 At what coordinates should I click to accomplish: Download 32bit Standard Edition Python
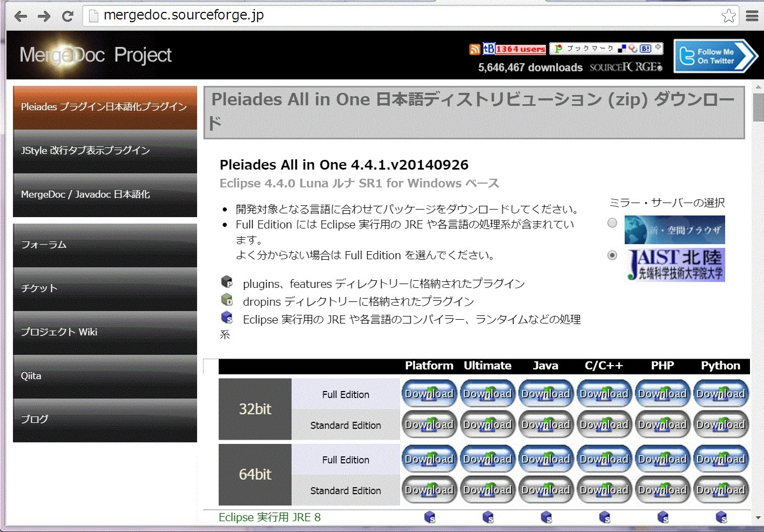click(x=721, y=425)
